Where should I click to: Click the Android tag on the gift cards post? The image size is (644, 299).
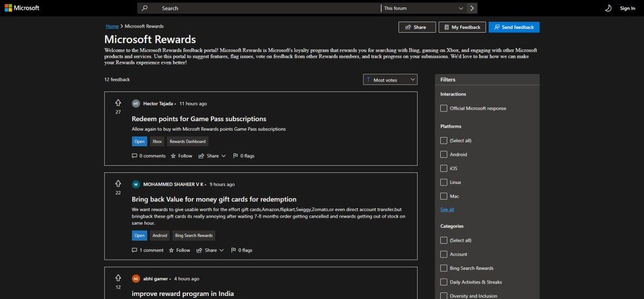(x=160, y=235)
